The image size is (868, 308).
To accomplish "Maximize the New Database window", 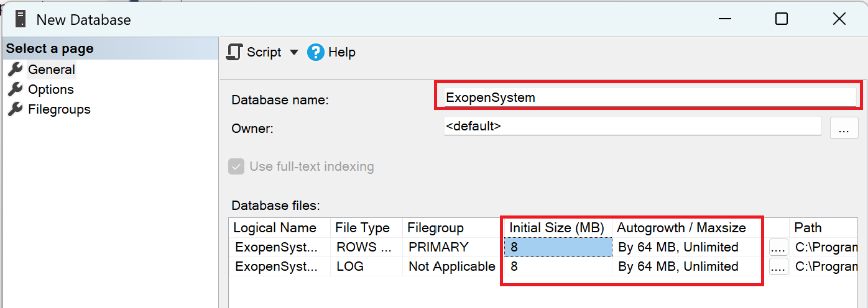I will 782,19.
